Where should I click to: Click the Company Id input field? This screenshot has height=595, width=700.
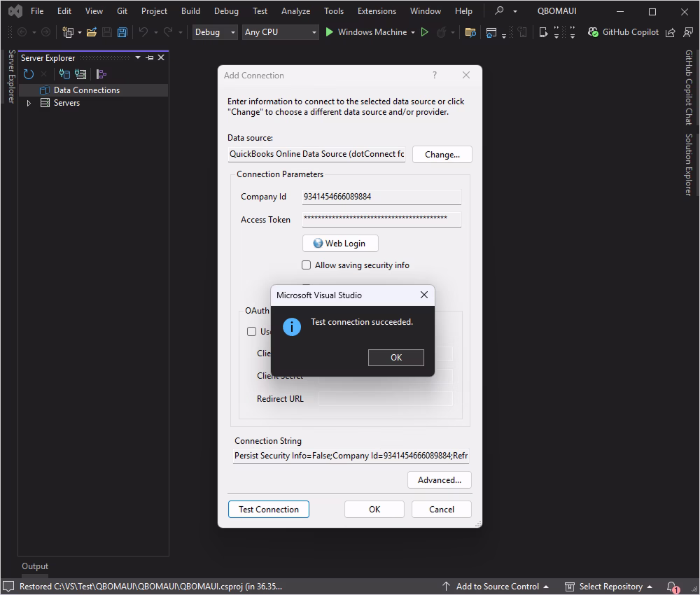tap(381, 197)
